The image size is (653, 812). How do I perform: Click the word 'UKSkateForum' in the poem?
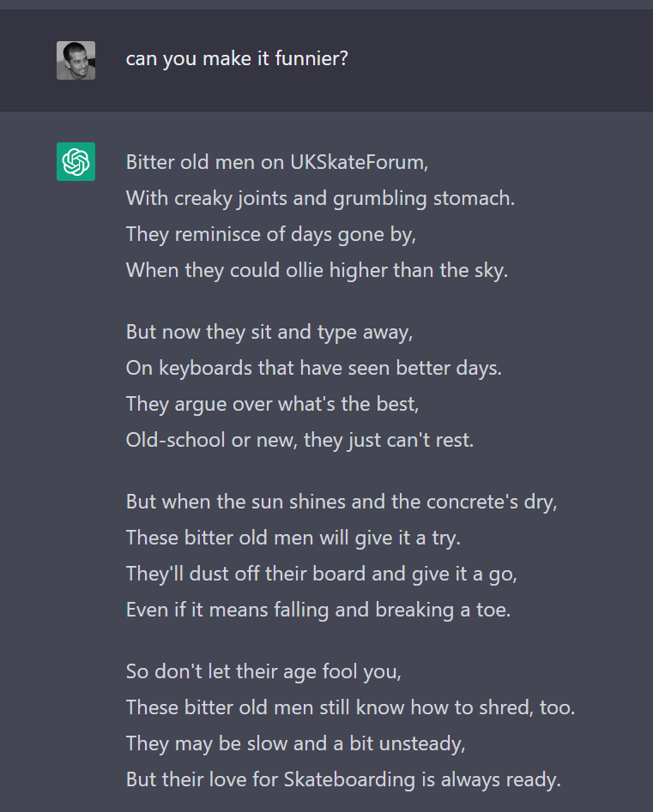point(358,162)
